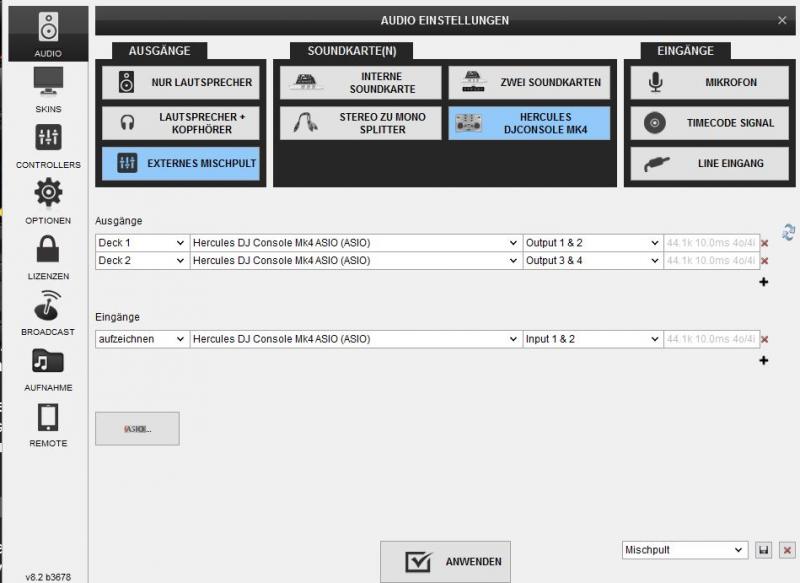Open the Broadcast section
The height and width of the screenshot is (583, 800).
pos(48,313)
